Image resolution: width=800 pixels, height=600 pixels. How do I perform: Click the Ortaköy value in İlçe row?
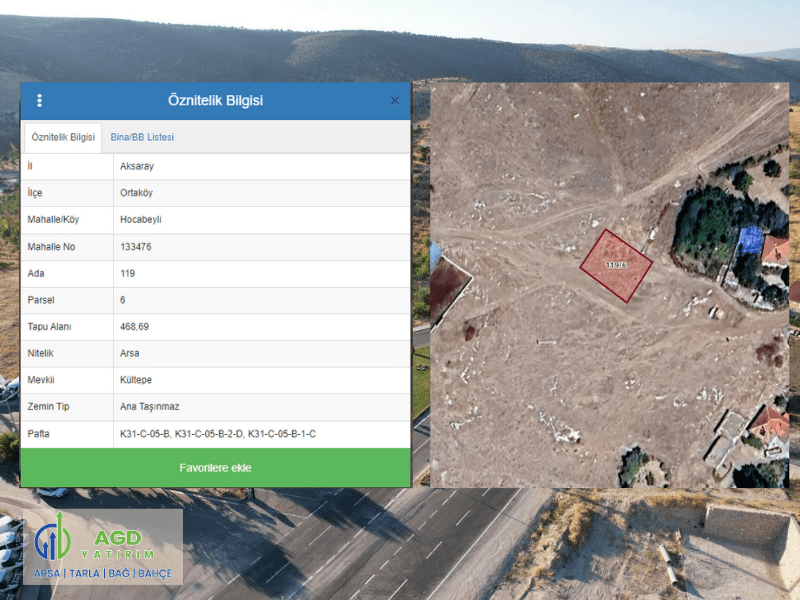tap(136, 193)
